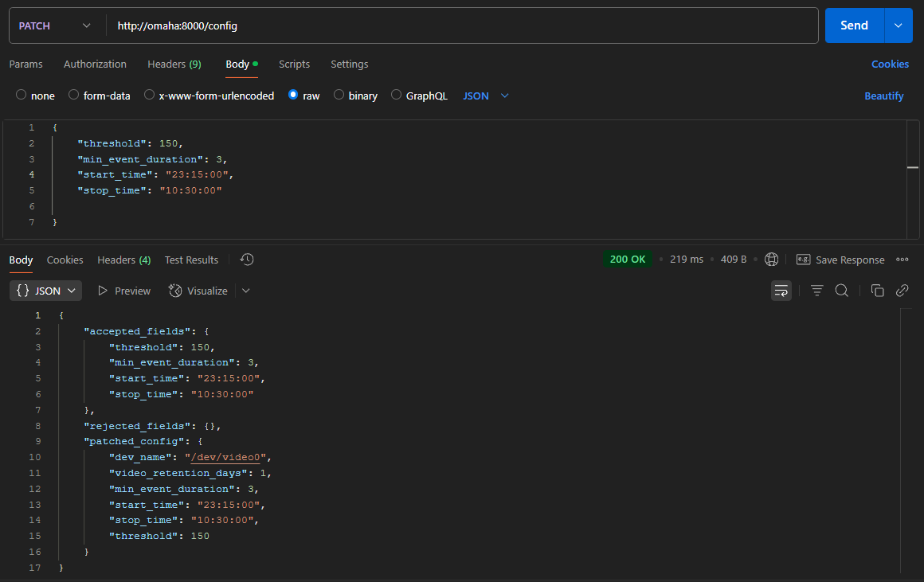Click the link icon in response toolbar
The width and height of the screenshot is (924, 582).
[x=902, y=291]
